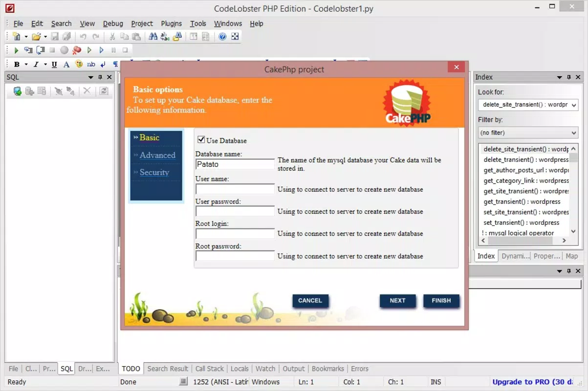Click the Save disk icon

click(x=55, y=37)
